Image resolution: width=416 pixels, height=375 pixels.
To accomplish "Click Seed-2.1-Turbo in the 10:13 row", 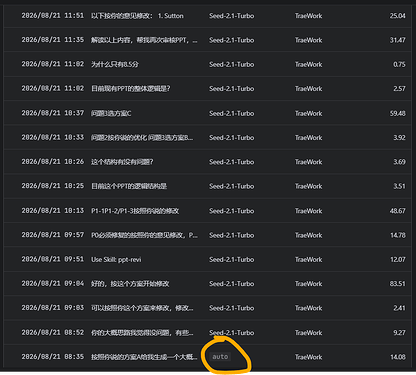I will 232,211.
